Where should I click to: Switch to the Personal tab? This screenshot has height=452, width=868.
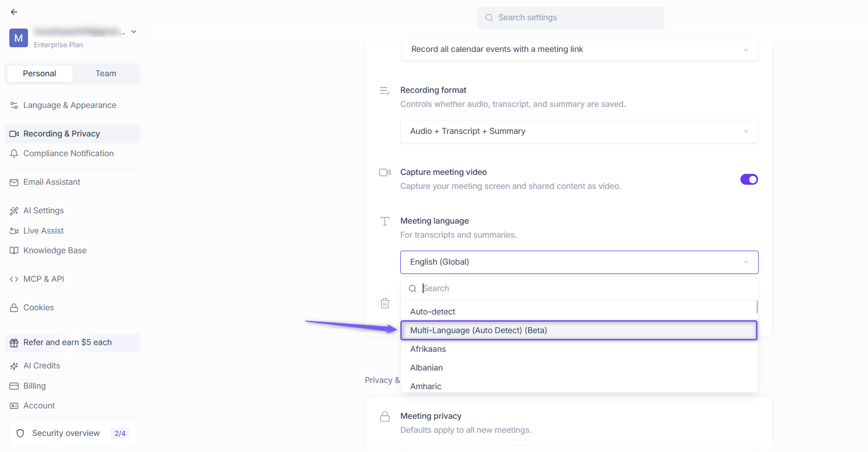[x=39, y=74]
